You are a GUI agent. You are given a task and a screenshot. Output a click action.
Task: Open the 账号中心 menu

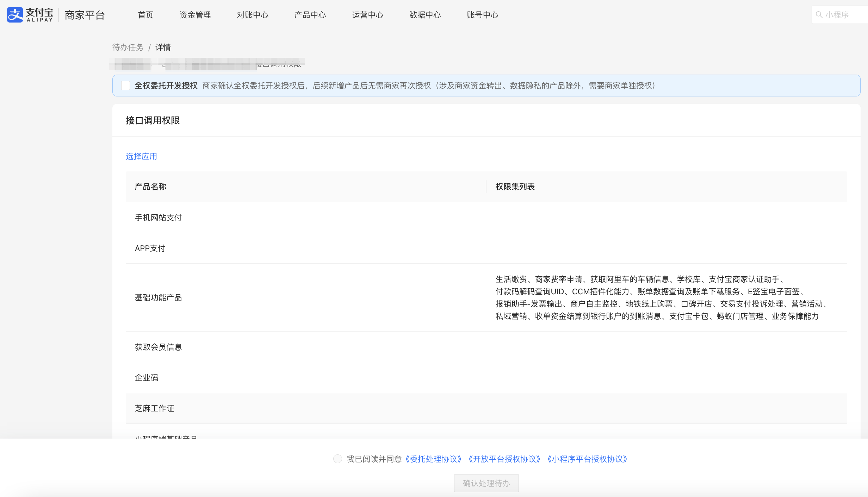pos(482,15)
